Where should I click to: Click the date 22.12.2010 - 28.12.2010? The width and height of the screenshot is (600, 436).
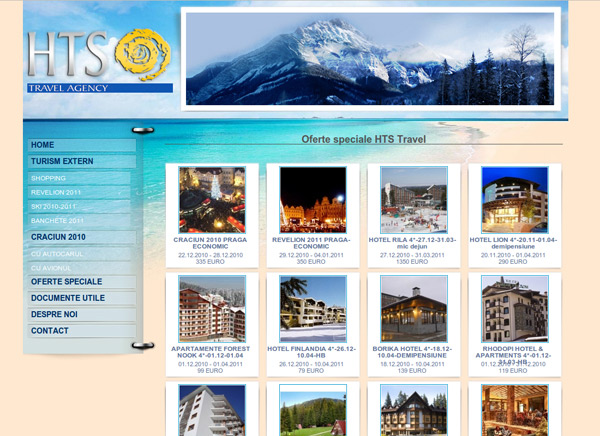click(210, 255)
